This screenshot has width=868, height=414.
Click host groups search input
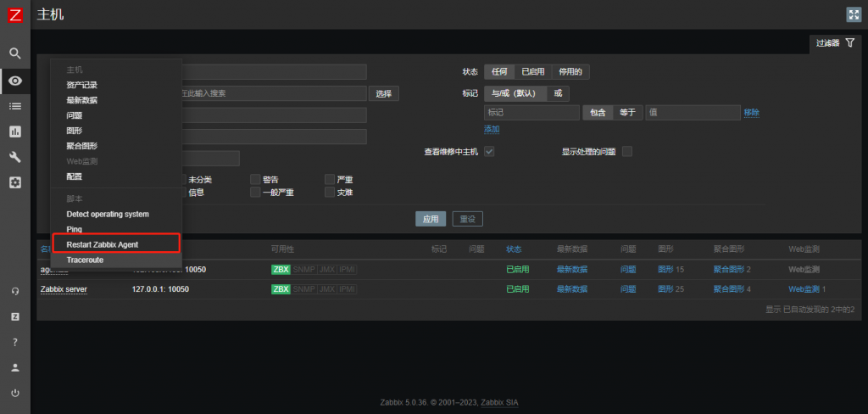pos(274,93)
